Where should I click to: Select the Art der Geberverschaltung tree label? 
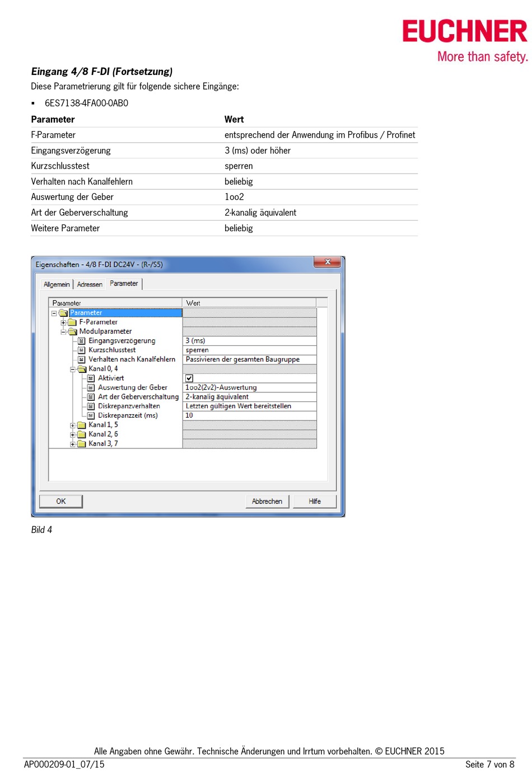click(138, 397)
